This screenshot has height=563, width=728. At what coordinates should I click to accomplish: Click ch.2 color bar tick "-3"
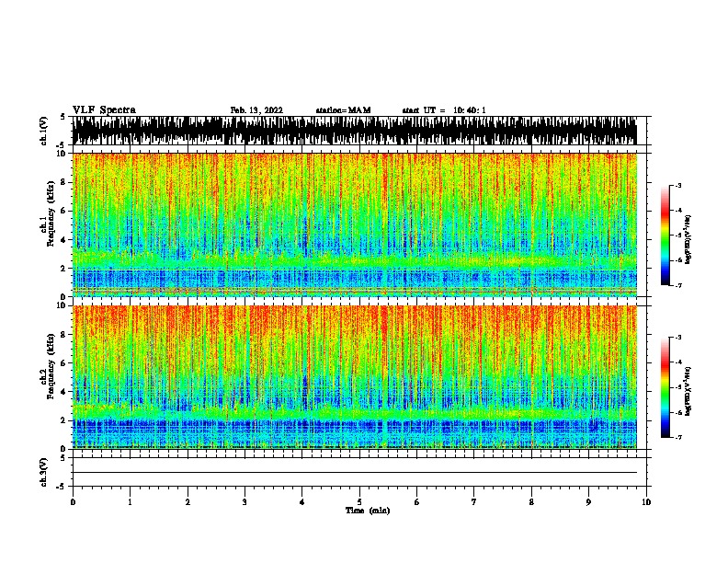[677, 338]
